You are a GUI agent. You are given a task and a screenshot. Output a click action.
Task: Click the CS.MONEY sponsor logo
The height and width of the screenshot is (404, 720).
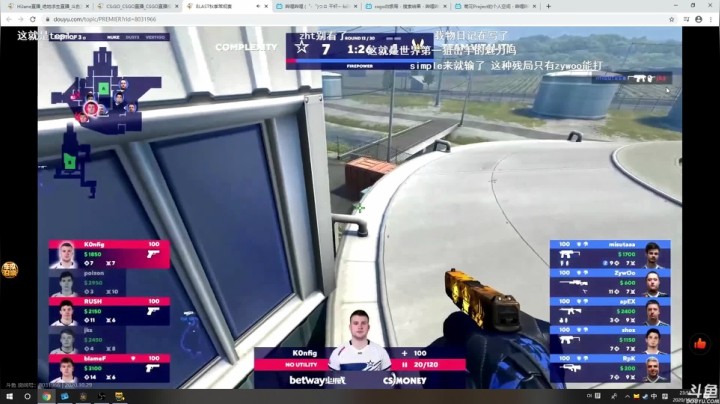point(405,380)
